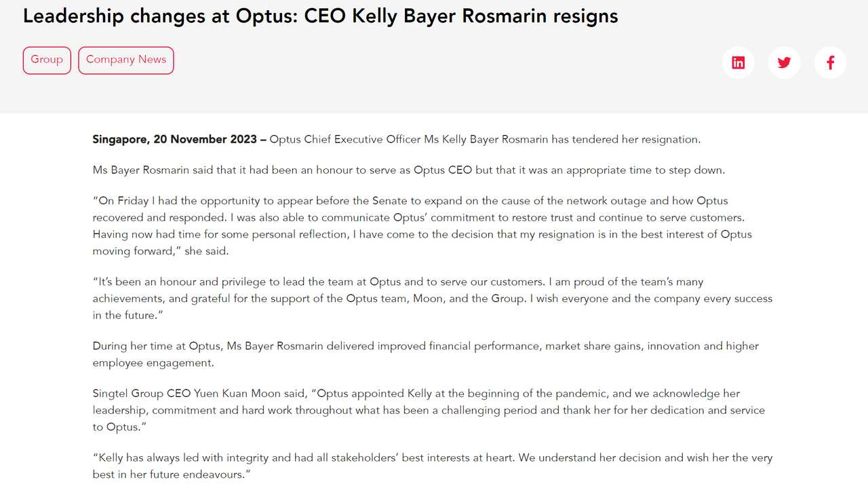
Task: Select the paragraph mentioning stepping down
Action: point(408,170)
